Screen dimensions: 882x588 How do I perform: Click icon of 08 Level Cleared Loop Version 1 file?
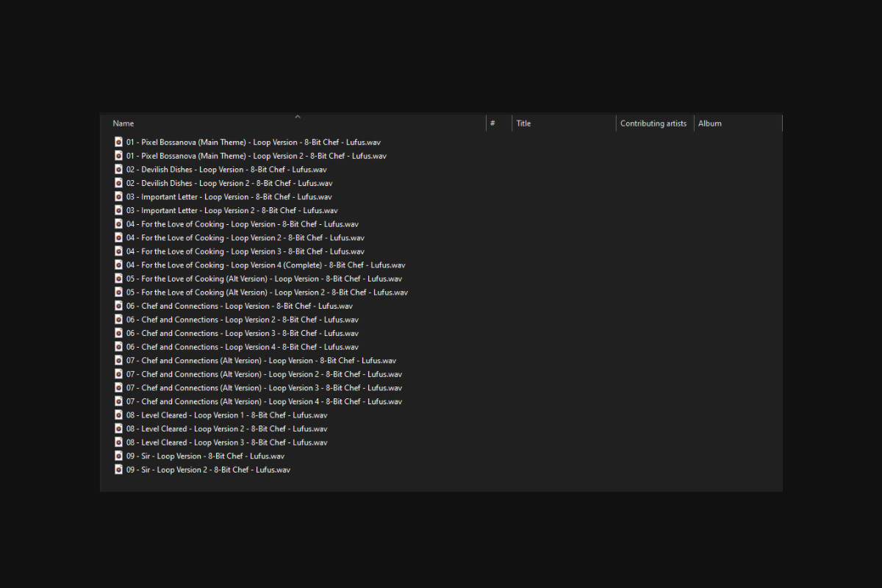(118, 415)
